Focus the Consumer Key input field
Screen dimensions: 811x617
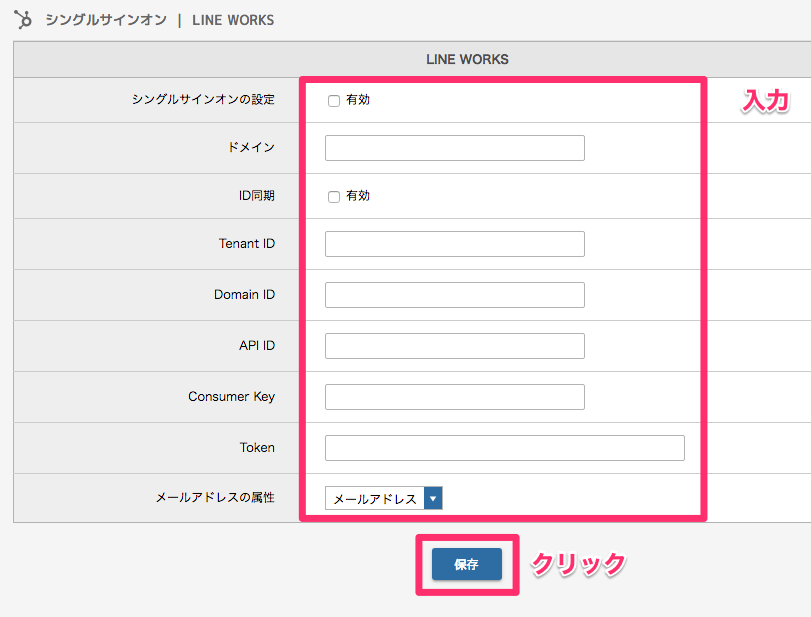click(455, 397)
